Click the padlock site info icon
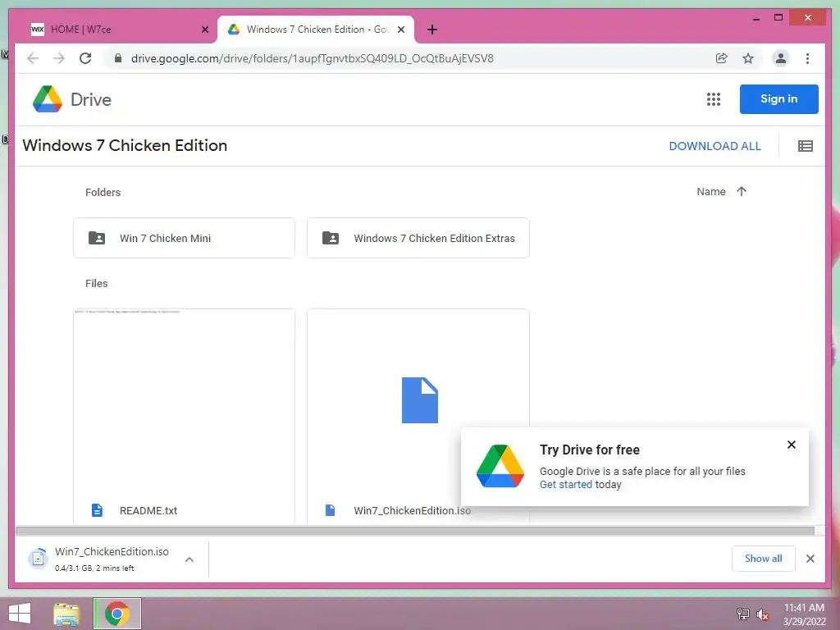Screen dimensions: 840x630 click(118, 58)
